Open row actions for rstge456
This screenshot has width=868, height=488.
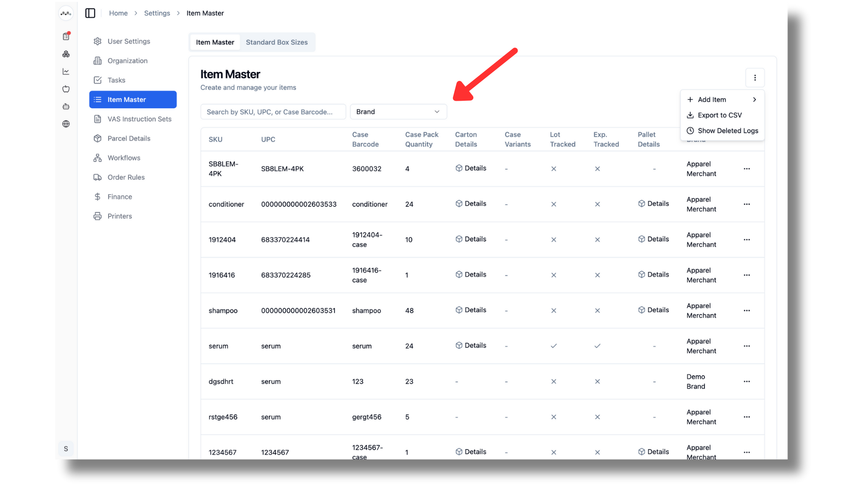coord(747,417)
